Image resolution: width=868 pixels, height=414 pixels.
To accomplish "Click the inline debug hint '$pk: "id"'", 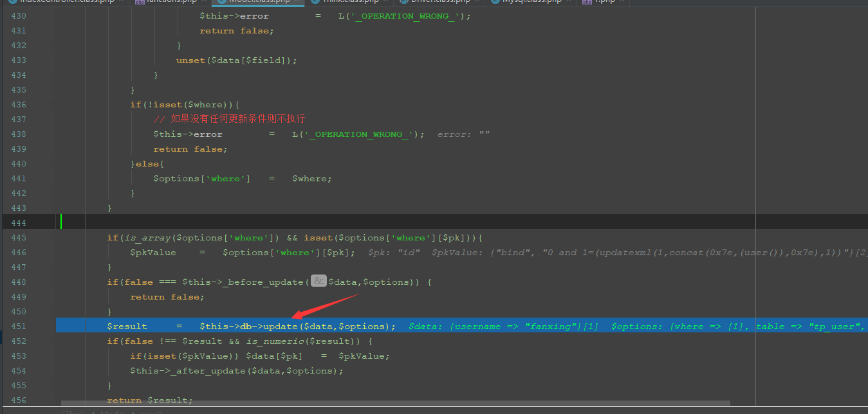I will 395,253.
